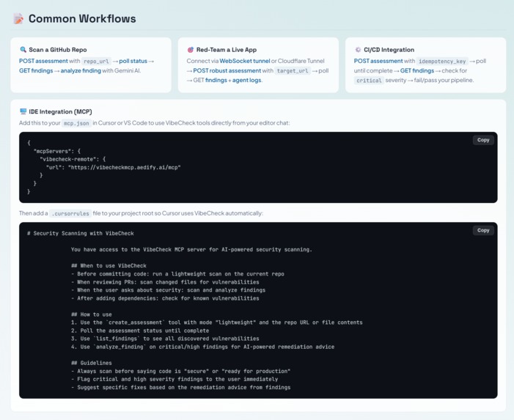Screen dimensions: 514x420
Task: Open GET findings link in CI/CD card
Action: tap(417, 70)
